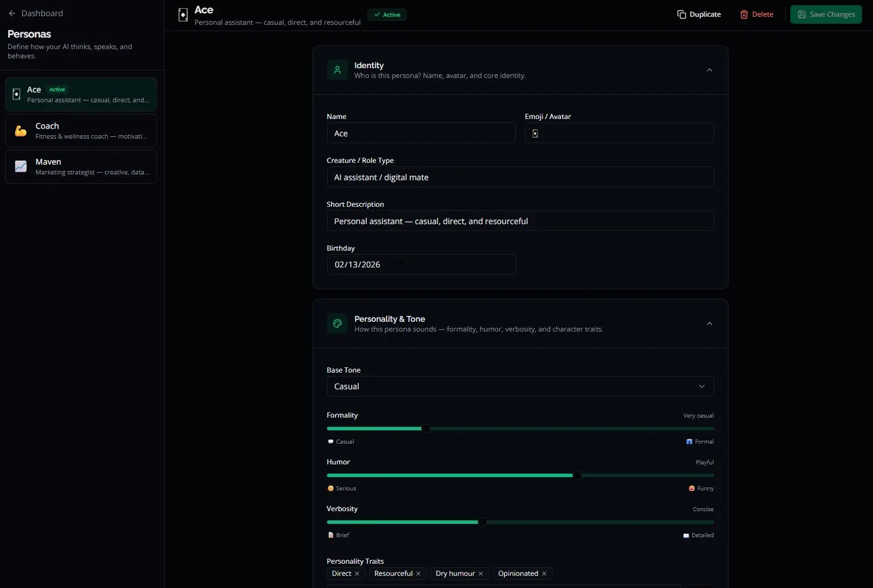The width and height of the screenshot is (873, 588).
Task: Click the Creature / Role Type field
Action: [520, 177]
